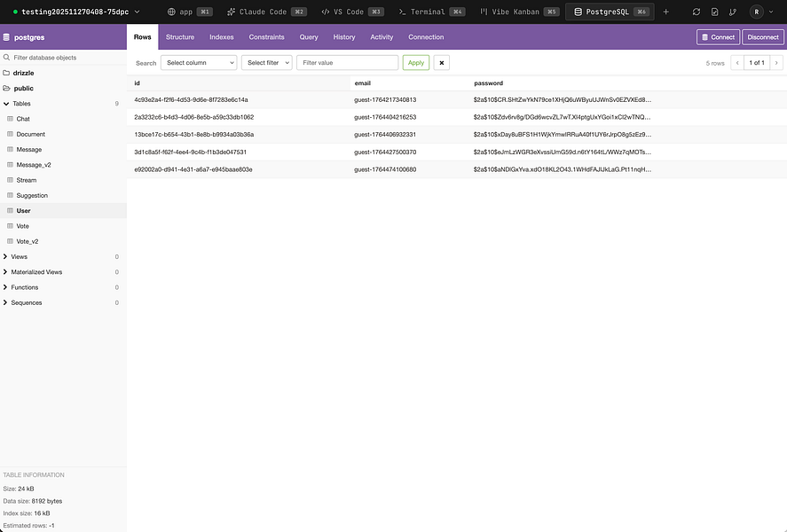Image resolution: width=787 pixels, height=532 pixels.
Task: Select the User table in sidebar
Action: coord(63,211)
